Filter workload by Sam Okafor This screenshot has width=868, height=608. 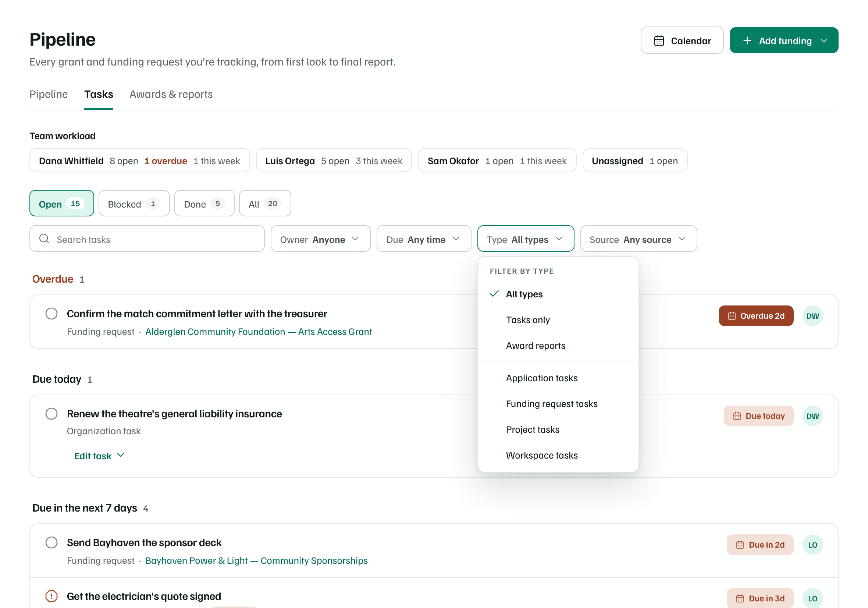coord(497,161)
